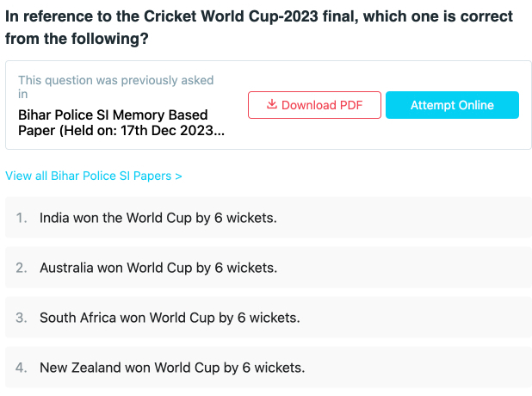Click the download arrow icon beside PDF
The width and height of the screenshot is (532, 396).
[272, 104]
